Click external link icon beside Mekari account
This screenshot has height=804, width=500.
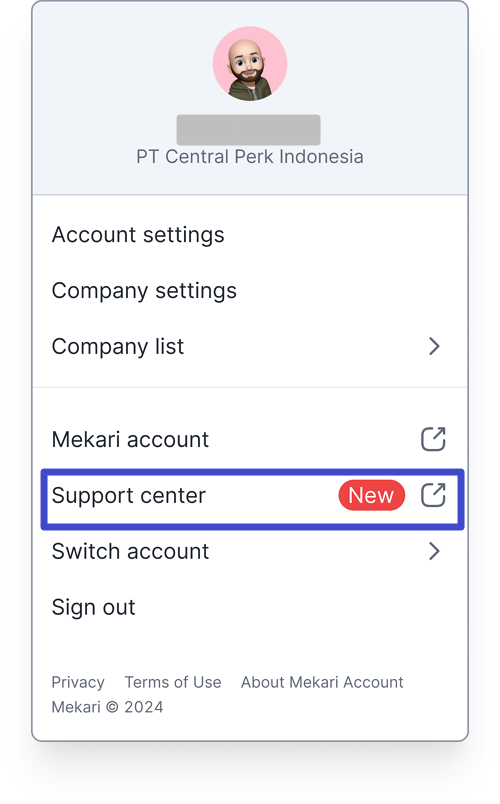(433, 439)
